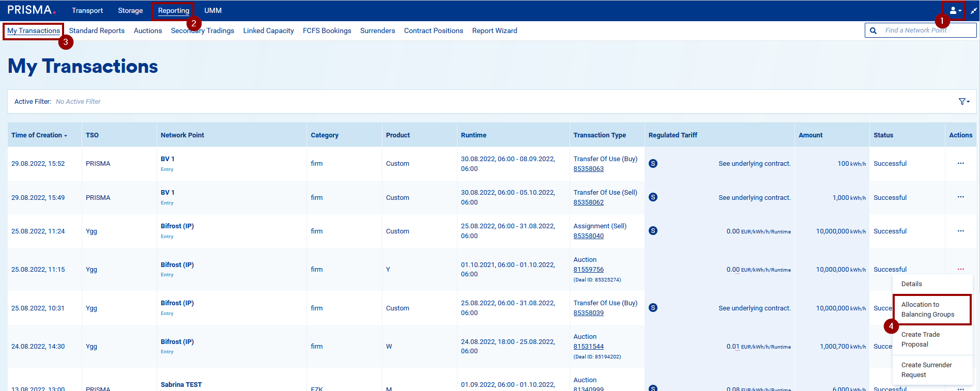
Task: Open auction link 81559756
Action: tap(588, 270)
